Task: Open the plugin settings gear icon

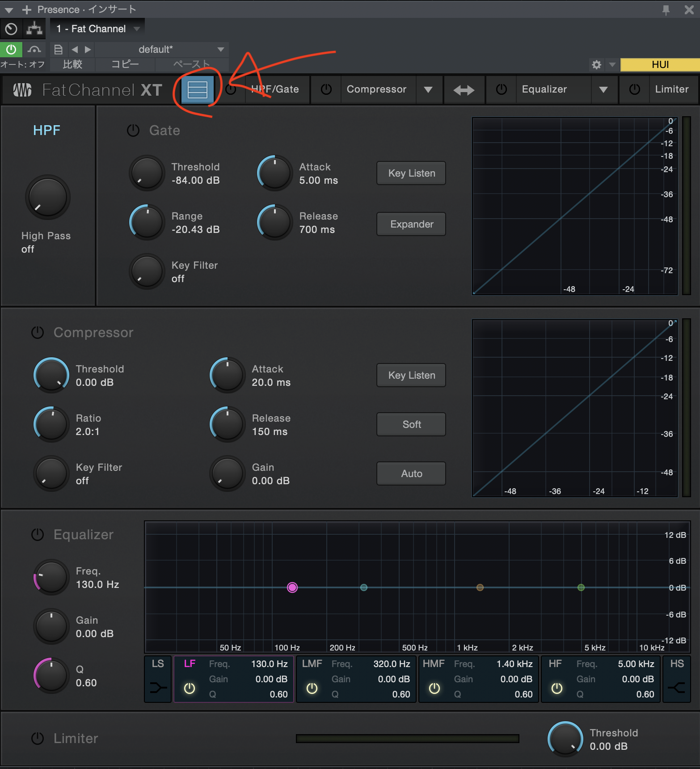Action: [x=596, y=65]
